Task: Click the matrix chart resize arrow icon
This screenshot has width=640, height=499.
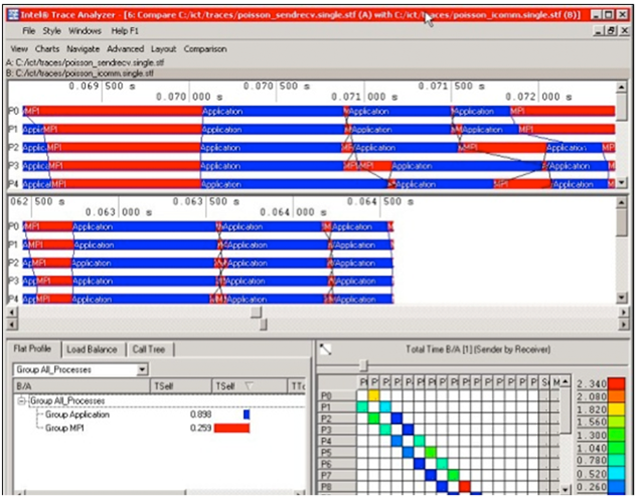Action: pyautogui.click(x=325, y=349)
